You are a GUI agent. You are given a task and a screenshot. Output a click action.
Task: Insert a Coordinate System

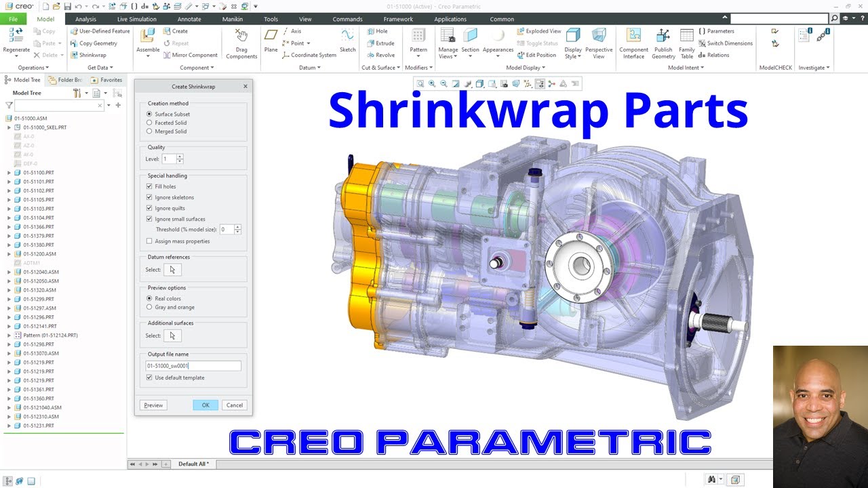[309, 55]
